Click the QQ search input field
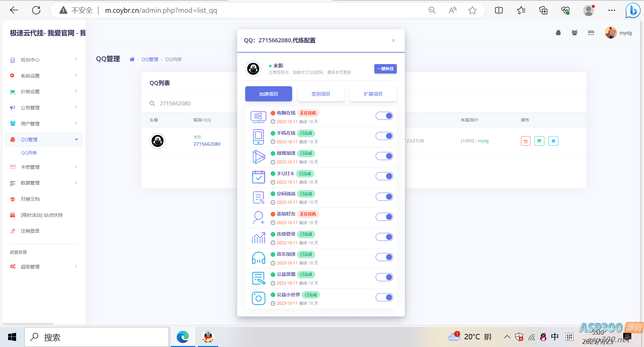 (195, 103)
